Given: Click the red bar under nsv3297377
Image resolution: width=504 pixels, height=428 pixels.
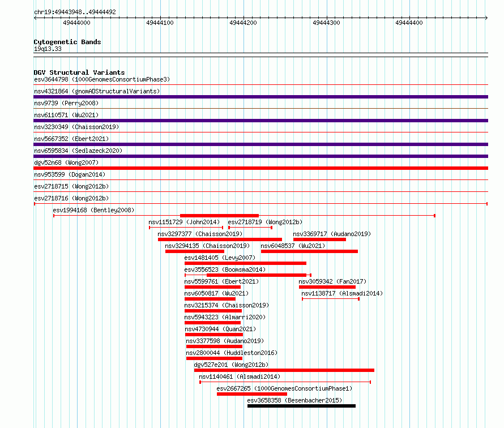Looking at the screenshot, I should click(x=220, y=239).
